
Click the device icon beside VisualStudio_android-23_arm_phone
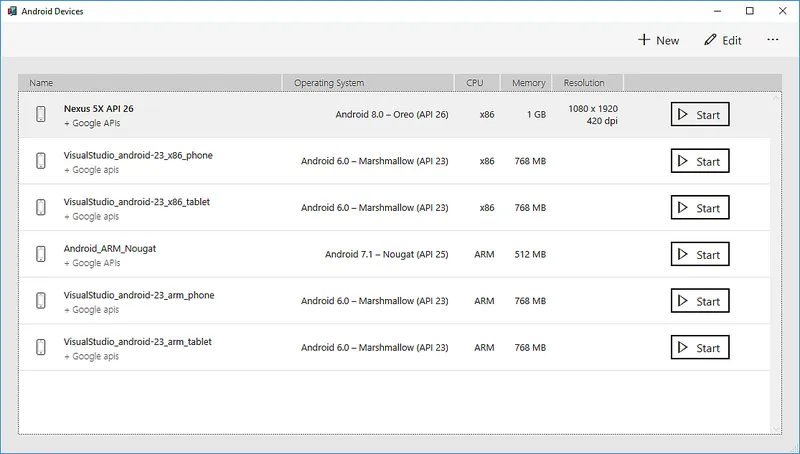(41, 300)
